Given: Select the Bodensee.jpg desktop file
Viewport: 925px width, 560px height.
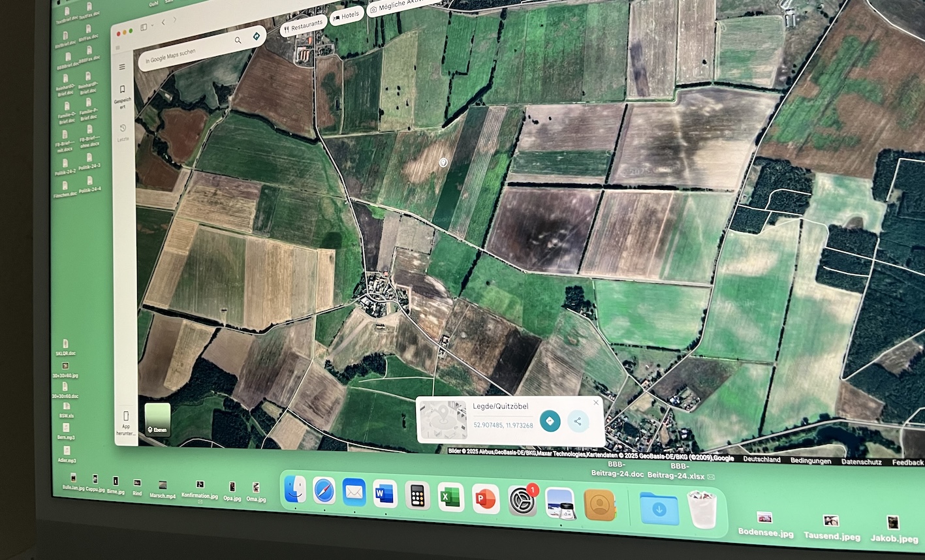Looking at the screenshot, I should tap(765, 525).
